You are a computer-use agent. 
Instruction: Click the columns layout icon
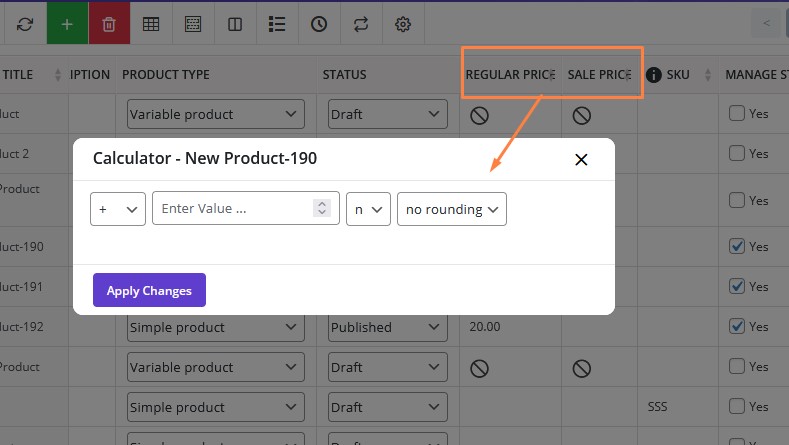click(x=235, y=24)
